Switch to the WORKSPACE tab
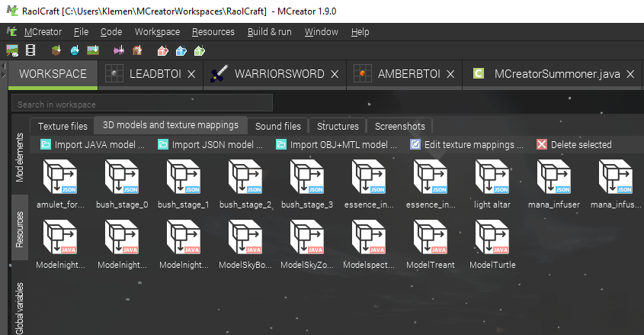Image resolution: width=644 pixels, height=335 pixels. pos(53,74)
